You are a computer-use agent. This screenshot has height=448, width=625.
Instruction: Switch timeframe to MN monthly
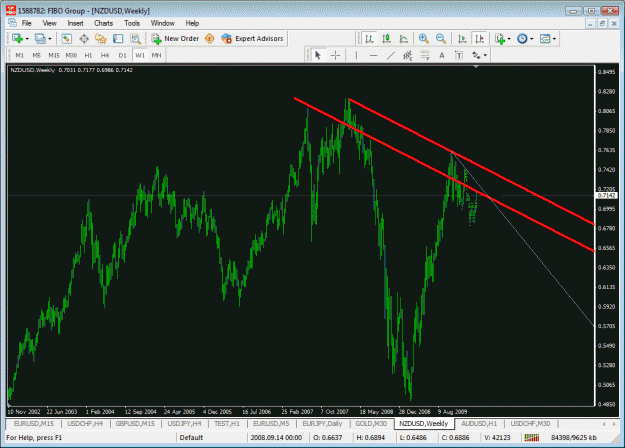157,55
